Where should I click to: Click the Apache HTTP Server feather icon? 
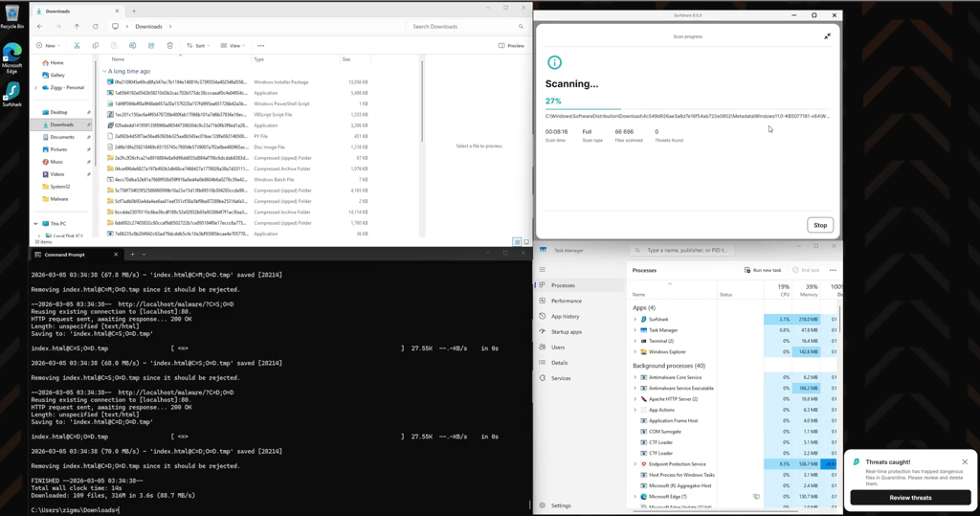pyautogui.click(x=644, y=399)
